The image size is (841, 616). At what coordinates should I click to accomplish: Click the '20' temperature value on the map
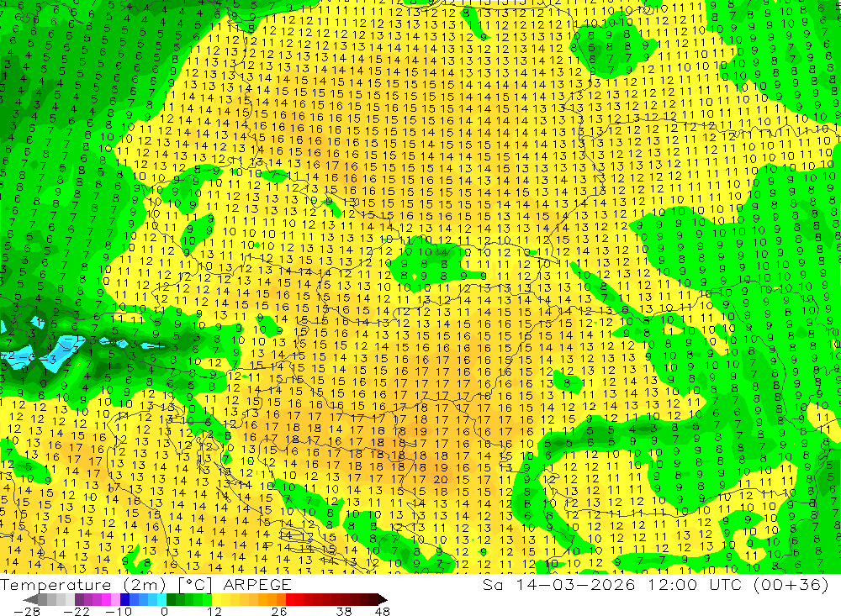click(x=441, y=480)
